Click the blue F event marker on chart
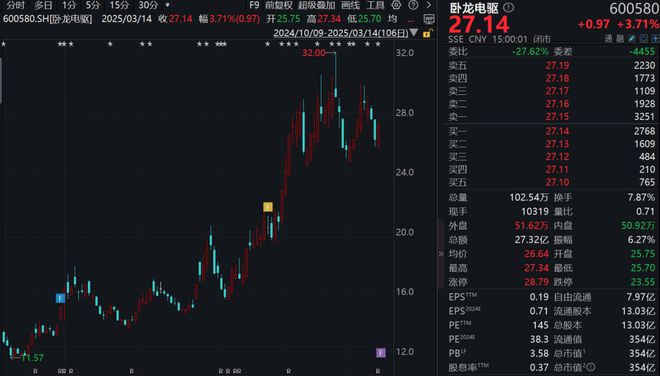Viewport: 660px width, 376px height. (x=61, y=298)
